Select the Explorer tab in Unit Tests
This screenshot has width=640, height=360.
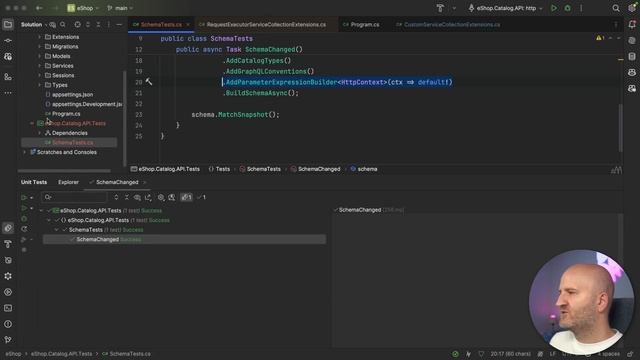[68, 182]
